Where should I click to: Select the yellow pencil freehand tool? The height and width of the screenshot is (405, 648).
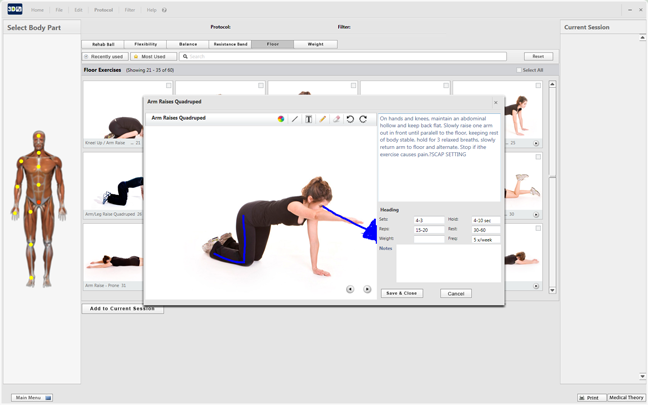tap(322, 119)
